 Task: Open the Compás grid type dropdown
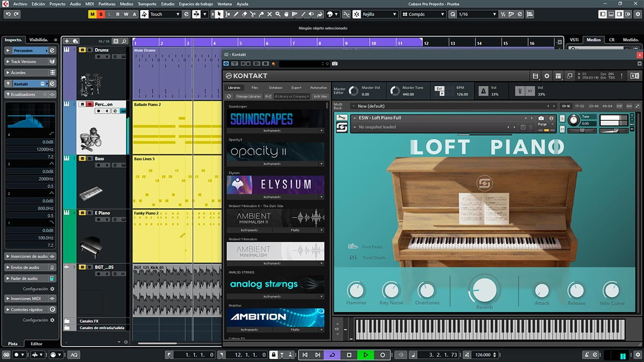pos(423,14)
